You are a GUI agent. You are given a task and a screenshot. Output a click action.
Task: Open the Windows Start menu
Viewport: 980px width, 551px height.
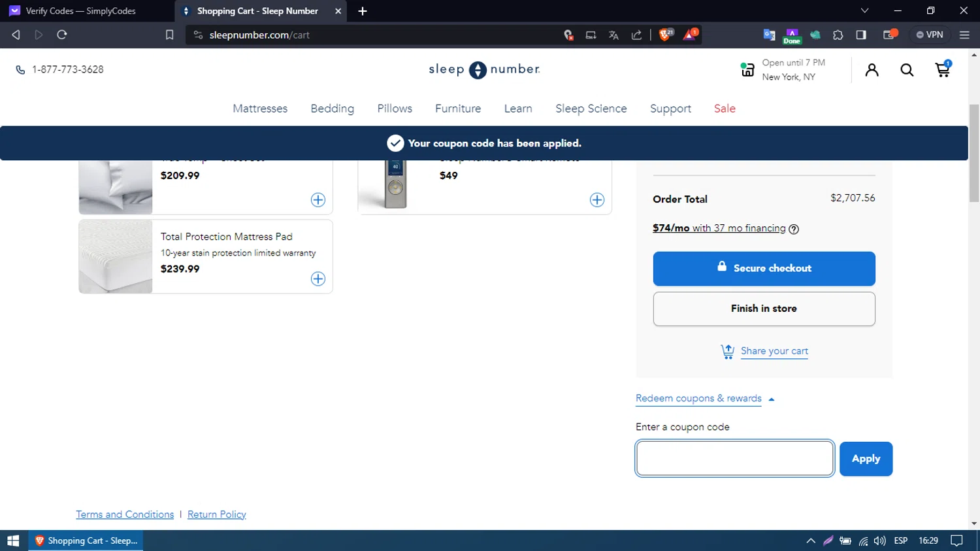click(x=13, y=541)
